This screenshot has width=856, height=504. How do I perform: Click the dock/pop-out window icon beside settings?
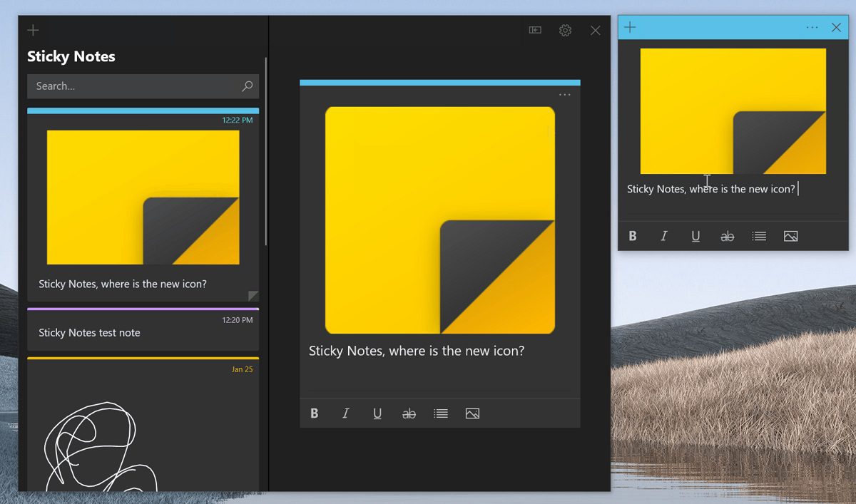pos(535,30)
